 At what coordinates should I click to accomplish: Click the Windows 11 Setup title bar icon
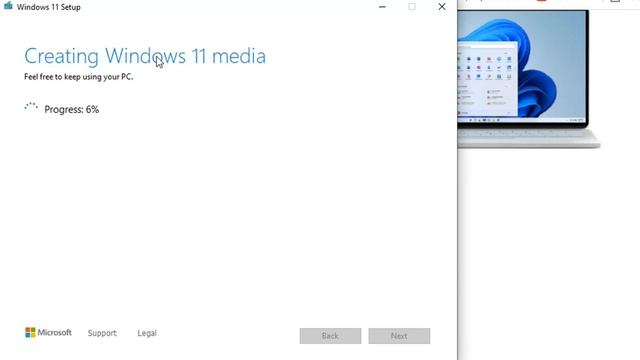[8, 6]
